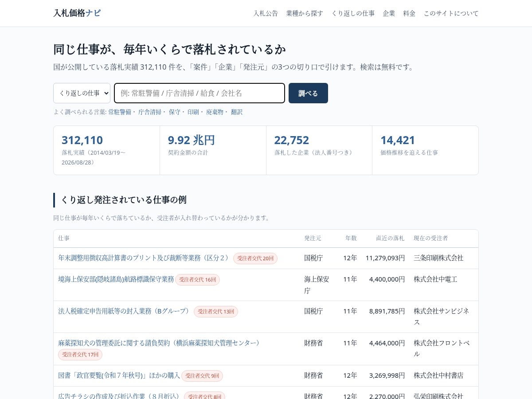Click the 14,421 trackable jobs stat
Viewport: 532px width, 399px height.
pos(425,150)
